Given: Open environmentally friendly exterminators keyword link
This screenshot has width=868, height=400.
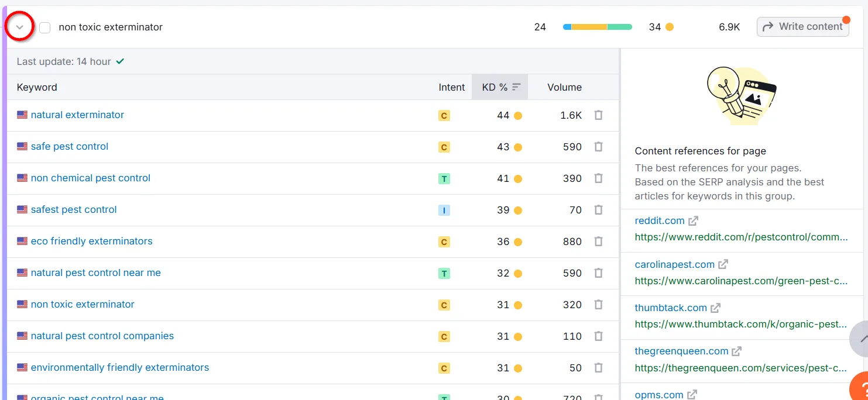Looking at the screenshot, I should point(120,367).
